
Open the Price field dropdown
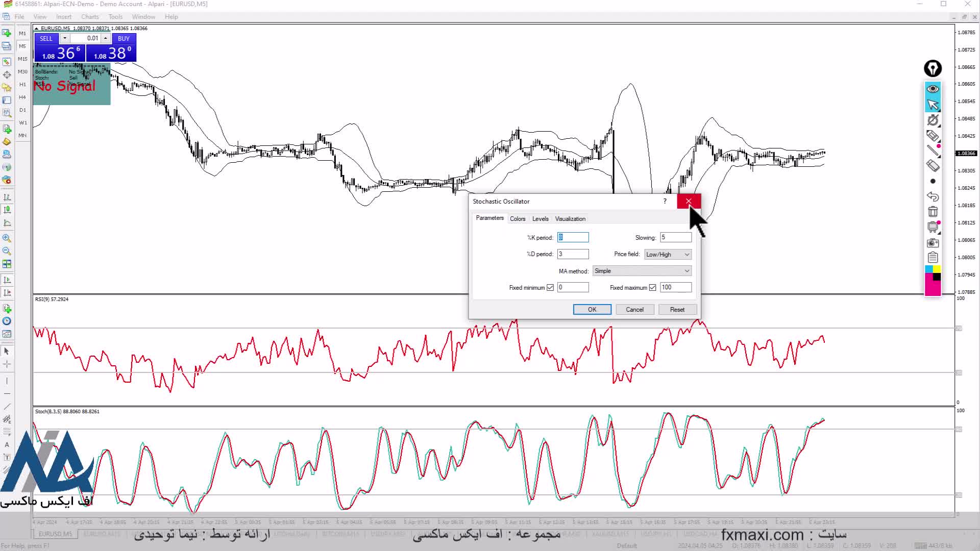[x=668, y=255]
